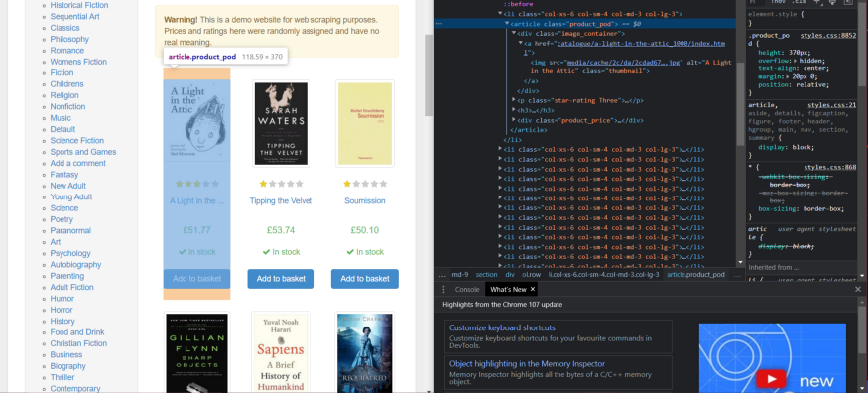Select the li.col-xs-6 breadcrumb
This screenshot has width=868, height=393.
[x=603, y=275]
